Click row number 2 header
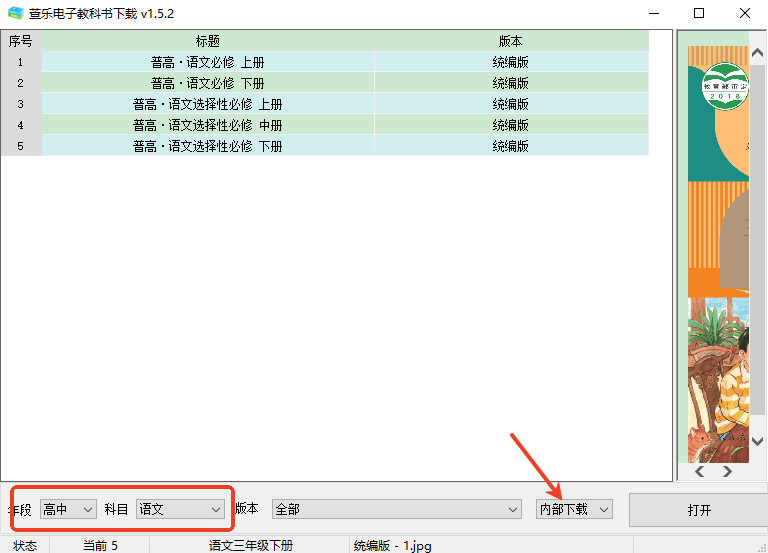 (21, 83)
